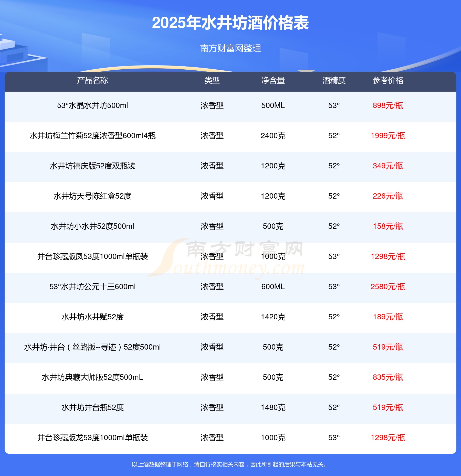Click the net content value 500ML
Image resolution: width=461 pixels, height=476 pixels.
(x=273, y=105)
